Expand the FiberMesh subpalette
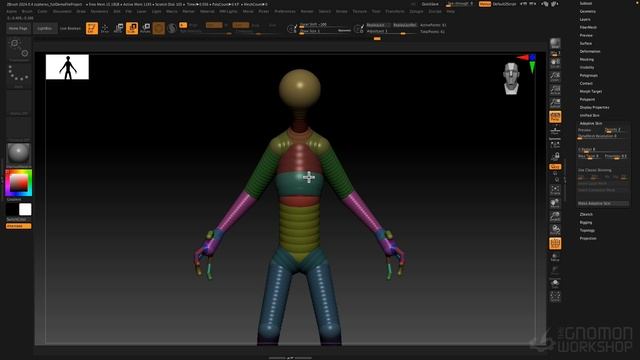This screenshot has width=640, height=360. [x=588, y=27]
